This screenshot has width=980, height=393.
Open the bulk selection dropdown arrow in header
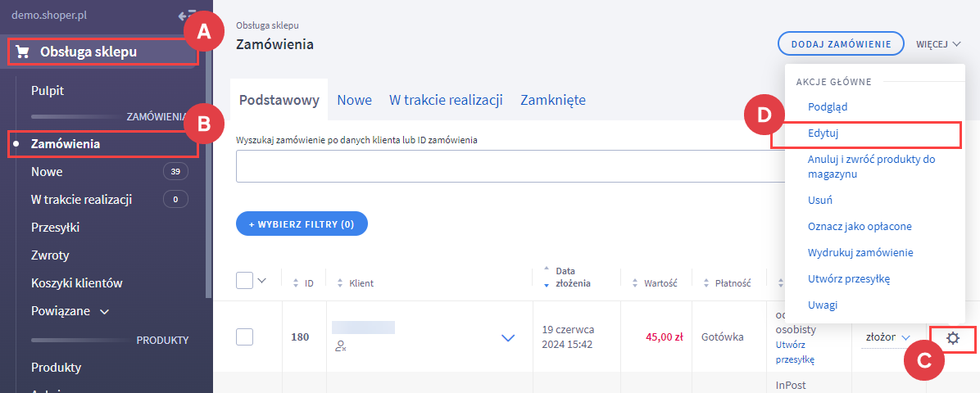coord(262,280)
